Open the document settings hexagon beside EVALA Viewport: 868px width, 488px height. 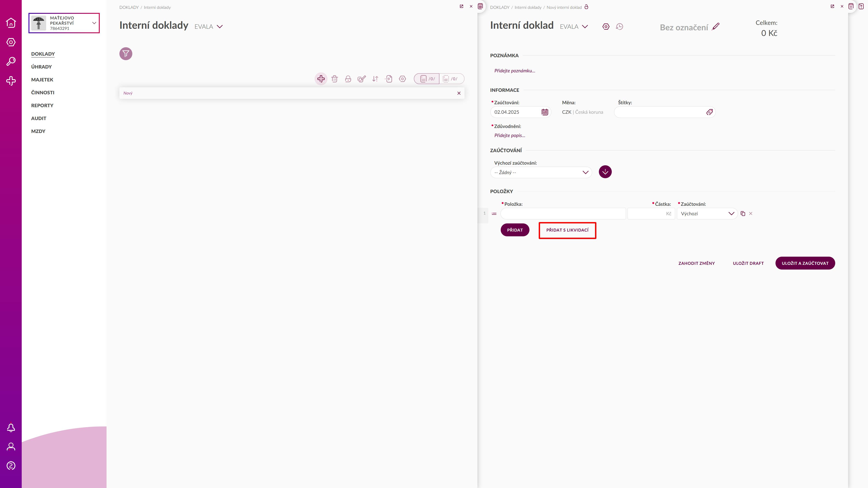[606, 27]
